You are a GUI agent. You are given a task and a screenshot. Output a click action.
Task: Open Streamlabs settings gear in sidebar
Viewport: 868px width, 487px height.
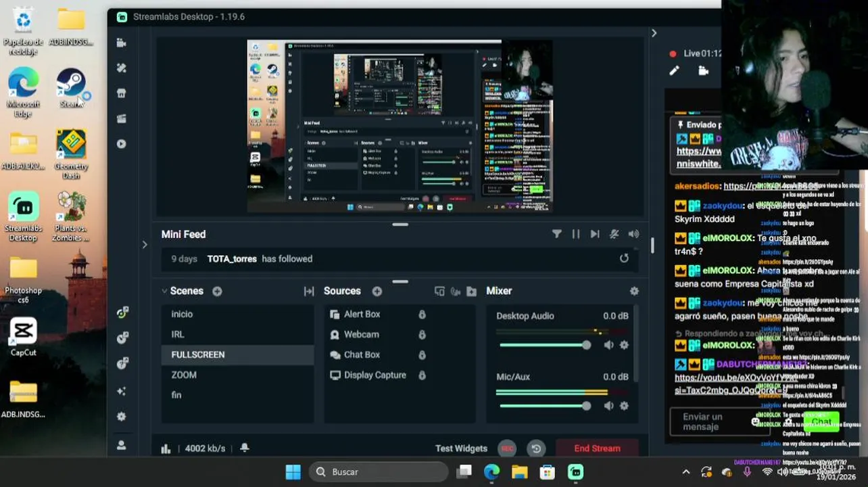pos(122,417)
